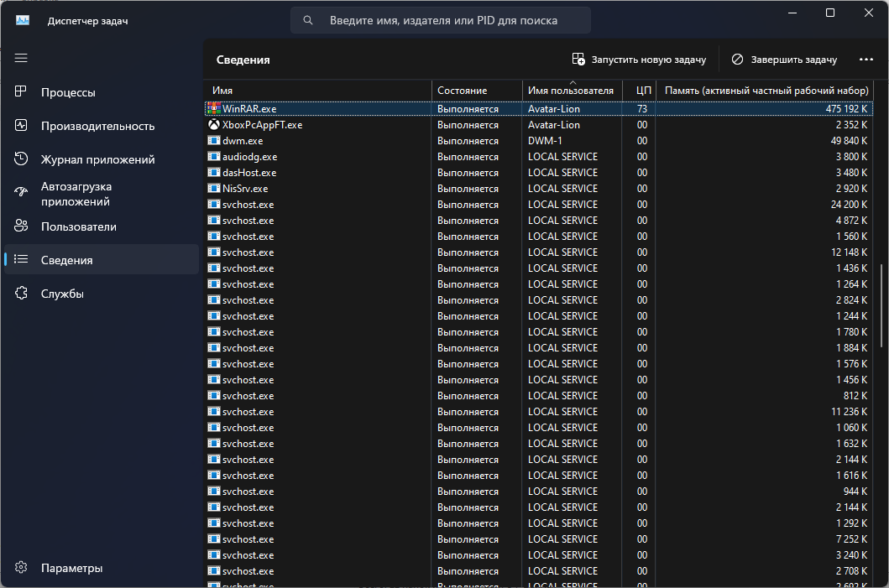Click the 7 252 K memory value
This screenshot has height=588, width=889.
tap(851, 539)
